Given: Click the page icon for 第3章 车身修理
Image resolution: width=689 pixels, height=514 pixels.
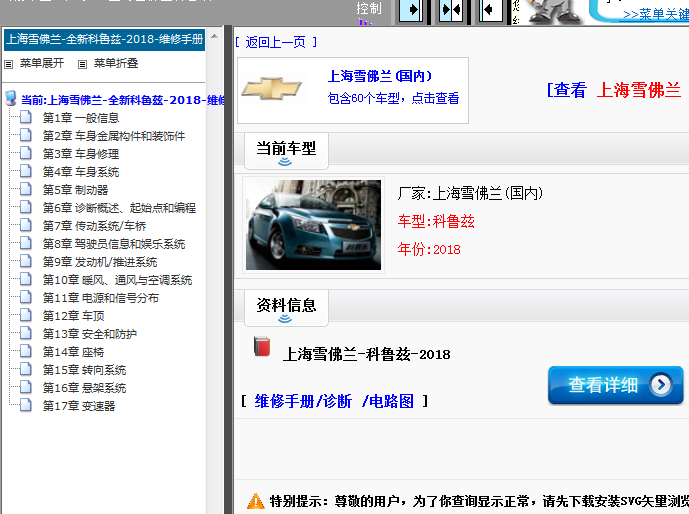Looking at the screenshot, I should coord(26,153).
